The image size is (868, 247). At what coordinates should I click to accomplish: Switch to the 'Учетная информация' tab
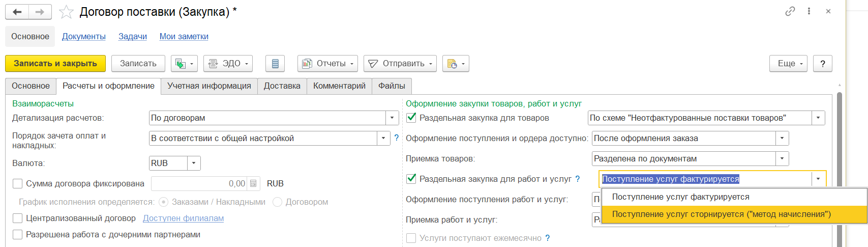[x=209, y=86]
